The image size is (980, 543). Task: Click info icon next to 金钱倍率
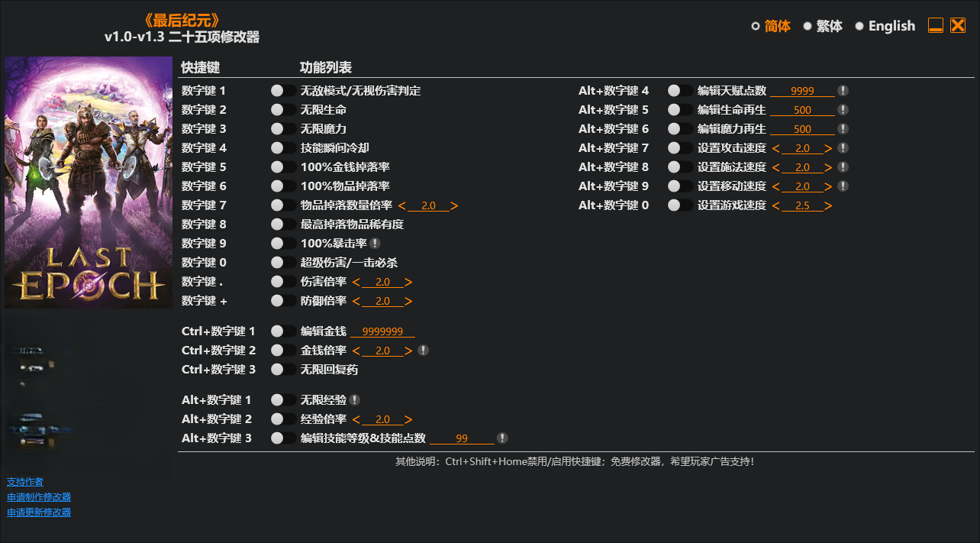click(x=424, y=351)
